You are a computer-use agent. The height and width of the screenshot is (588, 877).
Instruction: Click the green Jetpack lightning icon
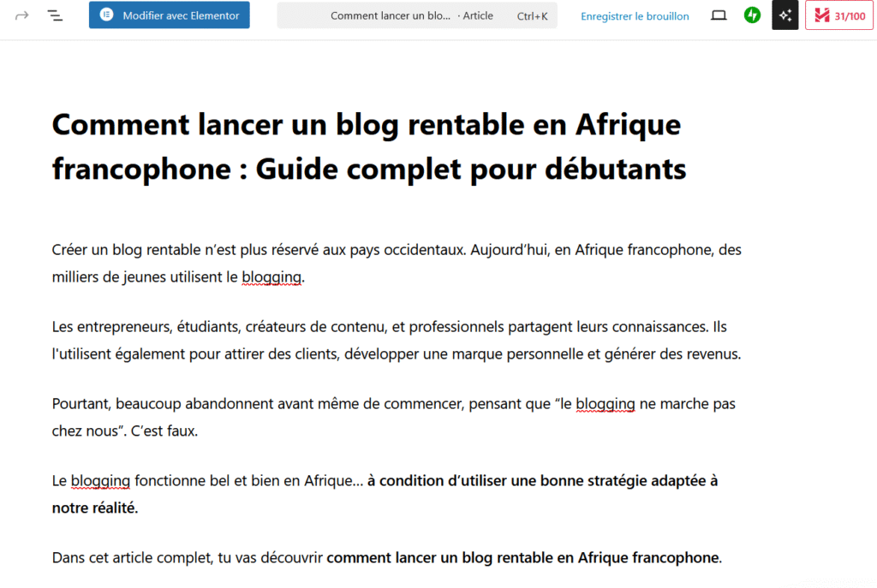point(752,15)
